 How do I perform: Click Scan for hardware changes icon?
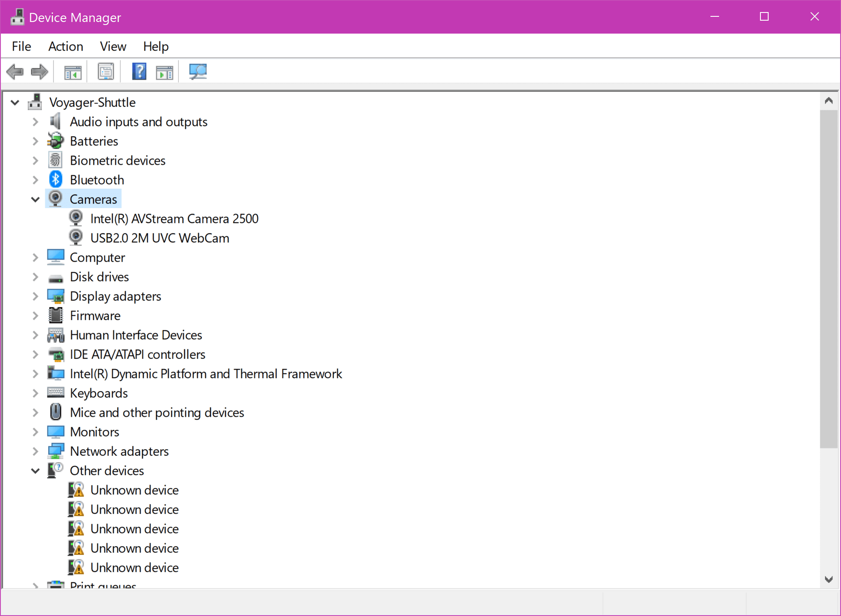[198, 72]
